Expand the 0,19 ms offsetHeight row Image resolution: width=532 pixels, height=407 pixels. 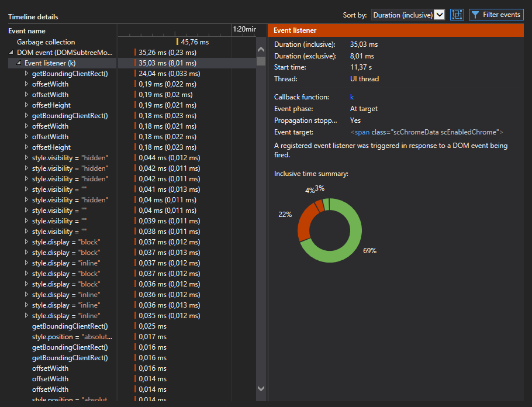[26, 105]
